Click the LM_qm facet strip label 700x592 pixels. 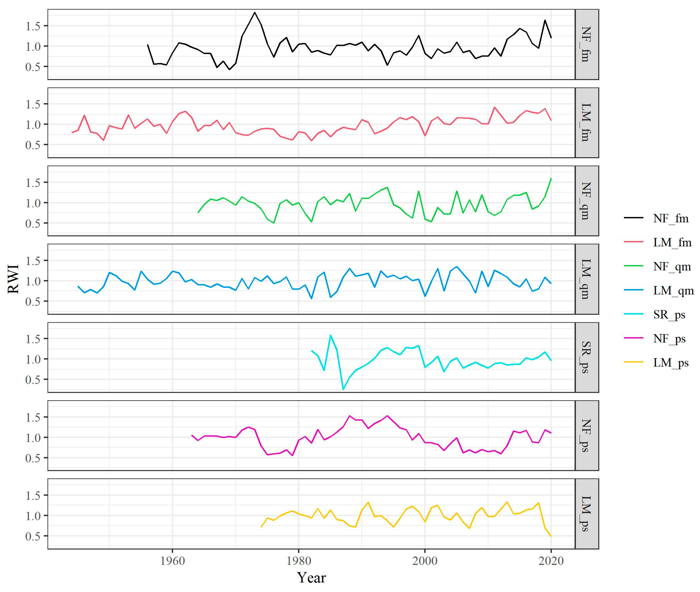[586, 279]
